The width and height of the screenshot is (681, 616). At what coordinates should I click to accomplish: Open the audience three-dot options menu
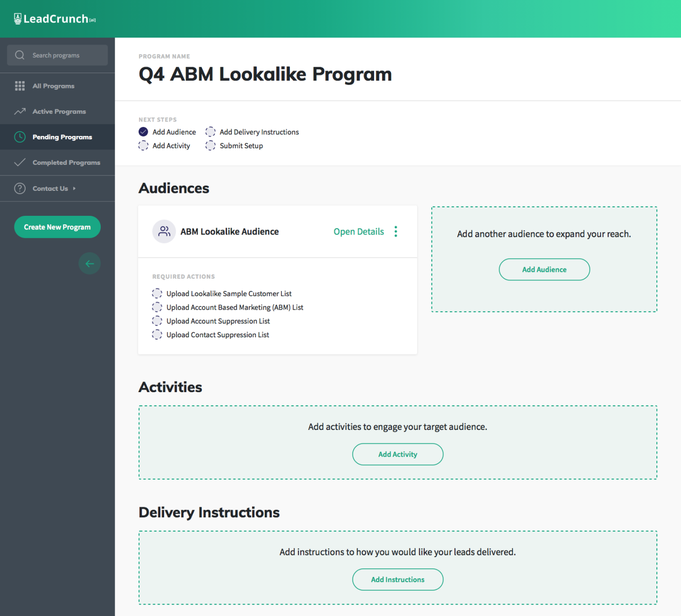coord(396,232)
